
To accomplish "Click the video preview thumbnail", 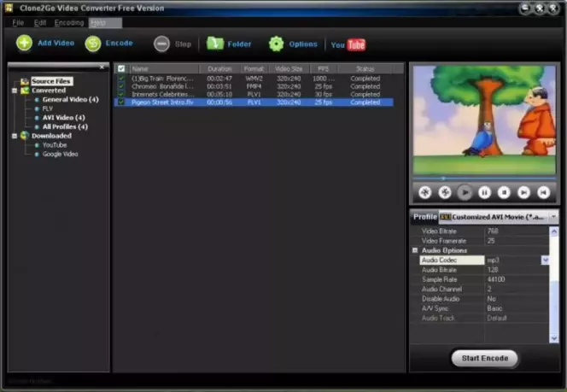I will coord(484,120).
